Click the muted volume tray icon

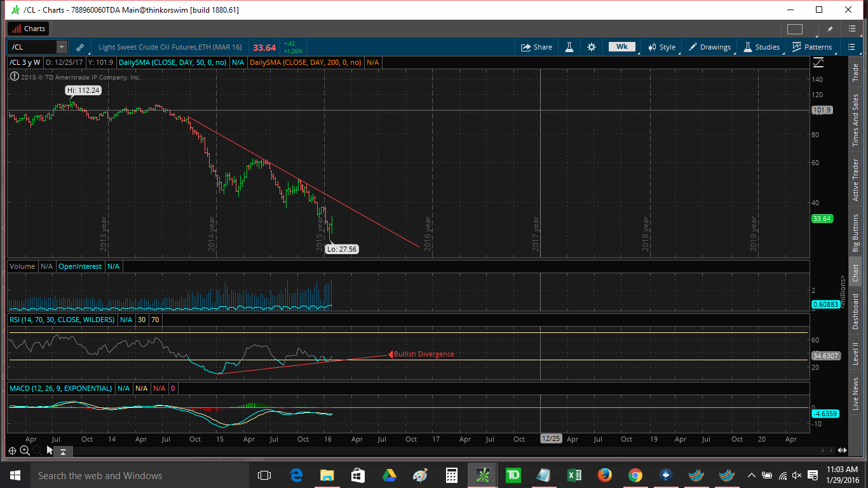[x=797, y=475]
